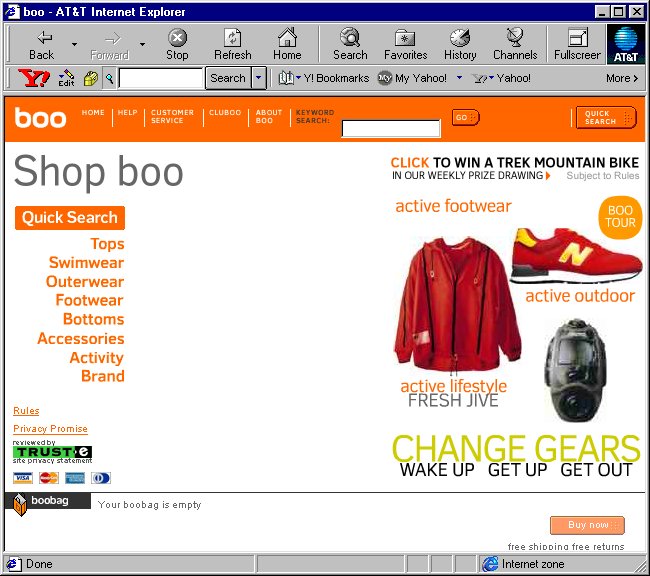Screen dimensions: 650x576
Task: Switch to Fullscreen mode
Action: [577, 44]
